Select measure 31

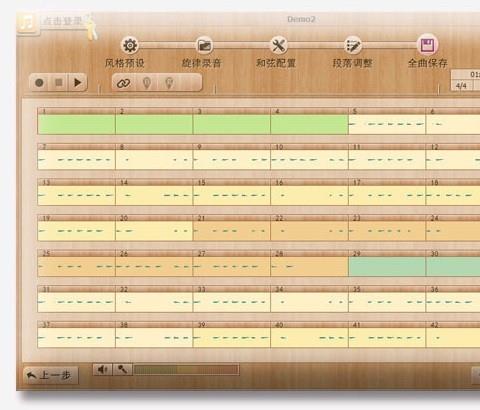[x=77, y=302]
